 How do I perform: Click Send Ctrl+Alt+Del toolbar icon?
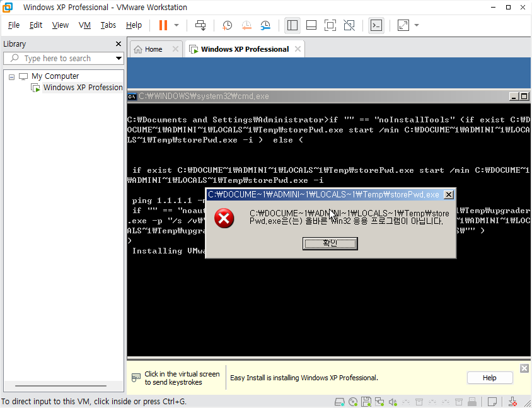coord(200,25)
